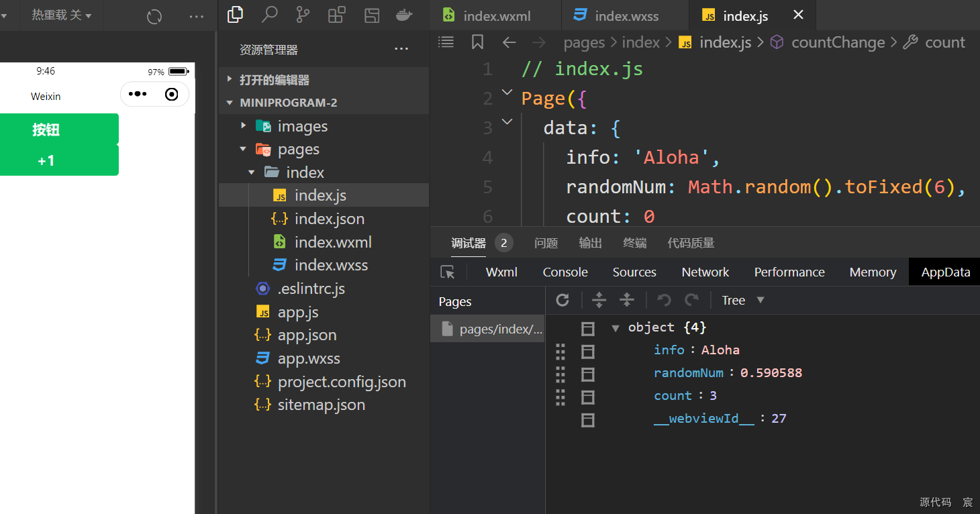Open the layout panel icon in sidebar
980x514 pixels.
[x=372, y=15]
